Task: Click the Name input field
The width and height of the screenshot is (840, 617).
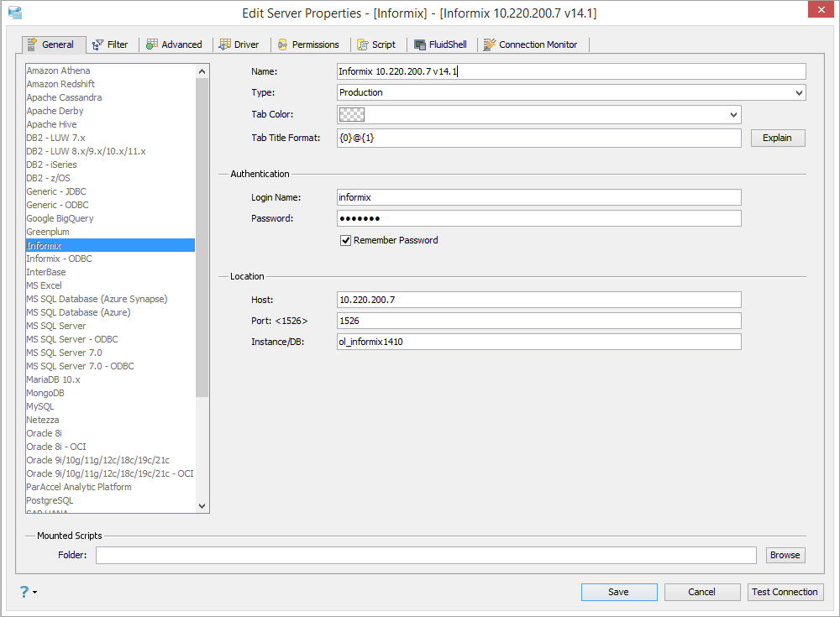Action: click(x=571, y=71)
